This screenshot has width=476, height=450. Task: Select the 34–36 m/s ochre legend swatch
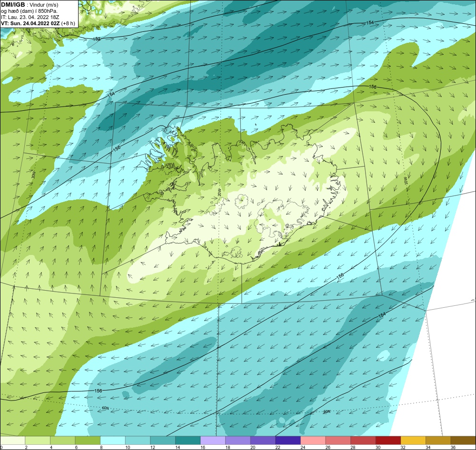coord(438,440)
